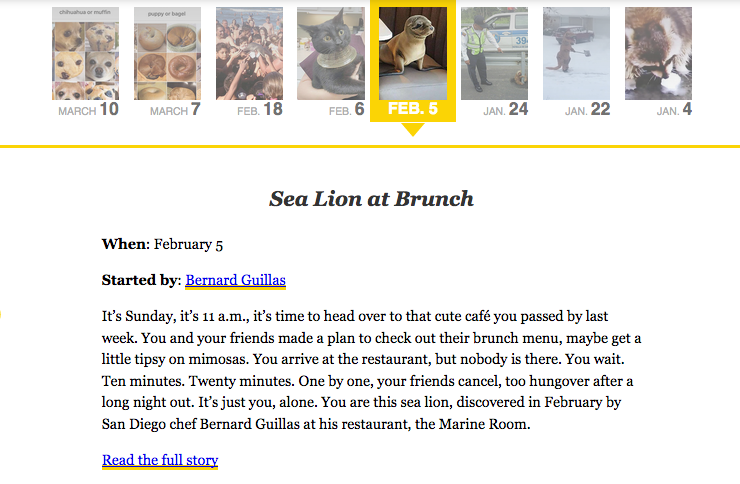
Task: Click the crowd photo thumbnail
Action: (249, 53)
